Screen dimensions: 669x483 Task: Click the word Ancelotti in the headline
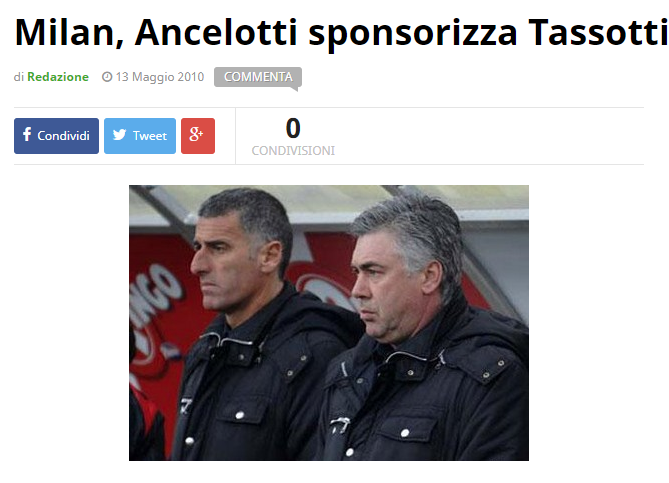pos(216,32)
